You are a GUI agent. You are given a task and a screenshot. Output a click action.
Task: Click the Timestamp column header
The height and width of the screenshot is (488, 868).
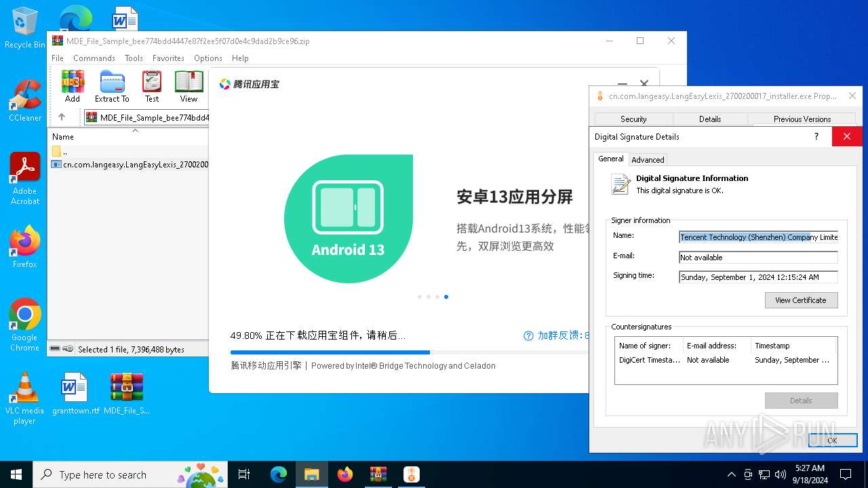[793, 346]
